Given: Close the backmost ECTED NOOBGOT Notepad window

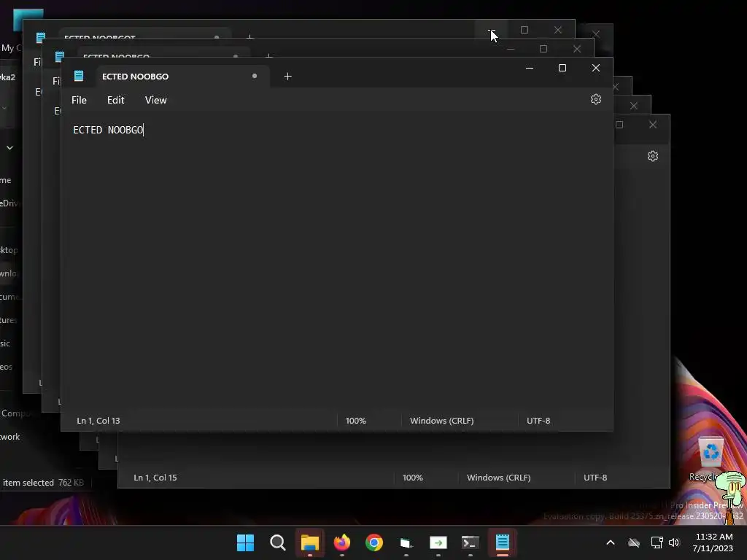Looking at the screenshot, I should point(558,30).
